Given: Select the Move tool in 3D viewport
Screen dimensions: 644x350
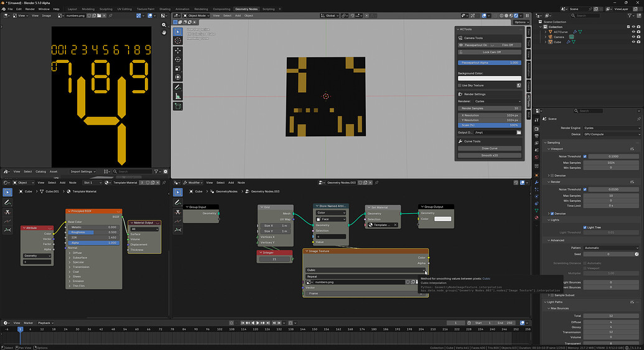Looking at the screenshot, I should click(178, 50).
